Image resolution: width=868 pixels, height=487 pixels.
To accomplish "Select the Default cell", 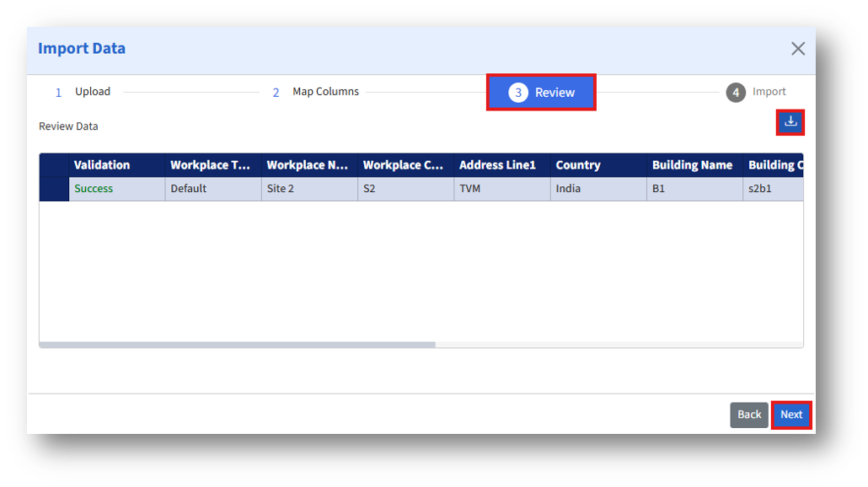I will click(x=213, y=189).
